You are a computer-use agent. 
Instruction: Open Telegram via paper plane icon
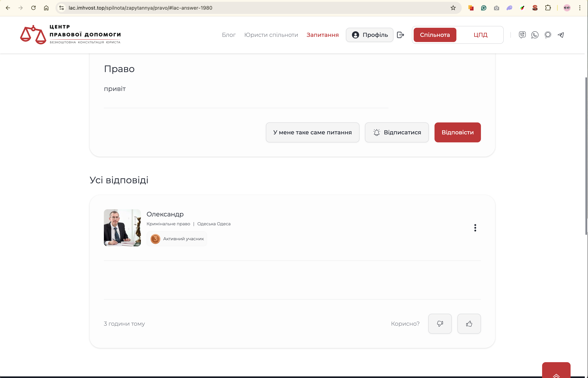click(561, 35)
